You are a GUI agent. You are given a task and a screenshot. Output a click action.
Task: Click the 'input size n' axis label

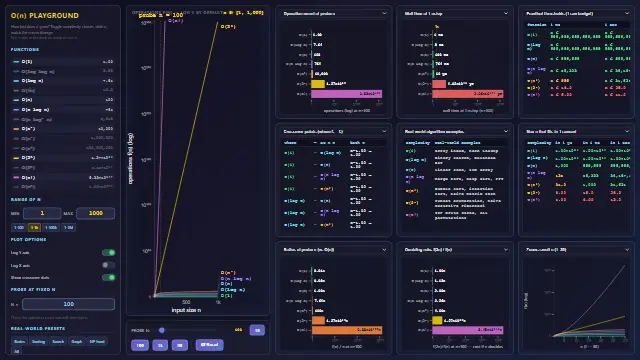click(186, 310)
